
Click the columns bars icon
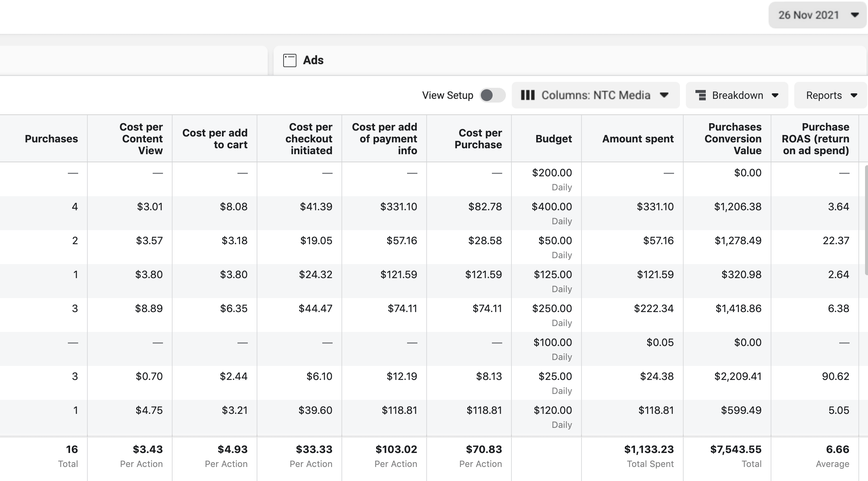click(528, 95)
